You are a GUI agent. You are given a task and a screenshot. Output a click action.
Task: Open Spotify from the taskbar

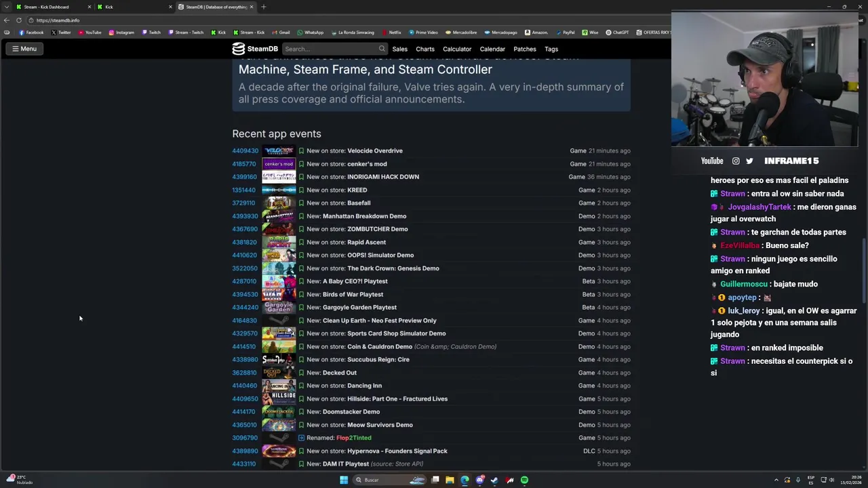[x=524, y=480]
